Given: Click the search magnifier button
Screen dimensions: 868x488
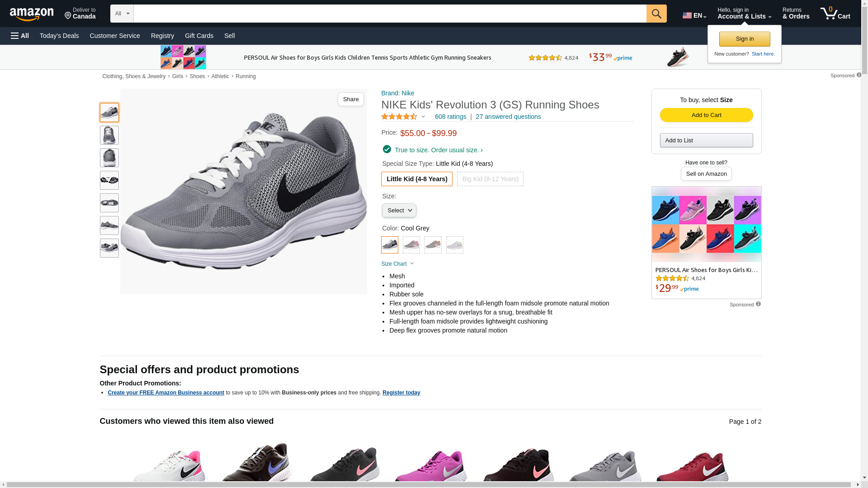Looking at the screenshot, I should click(656, 14).
